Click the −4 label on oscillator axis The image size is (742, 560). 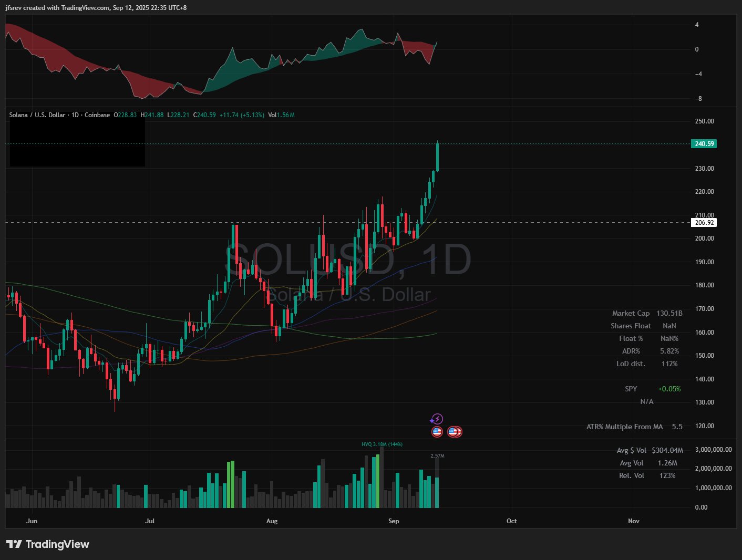[x=698, y=74]
